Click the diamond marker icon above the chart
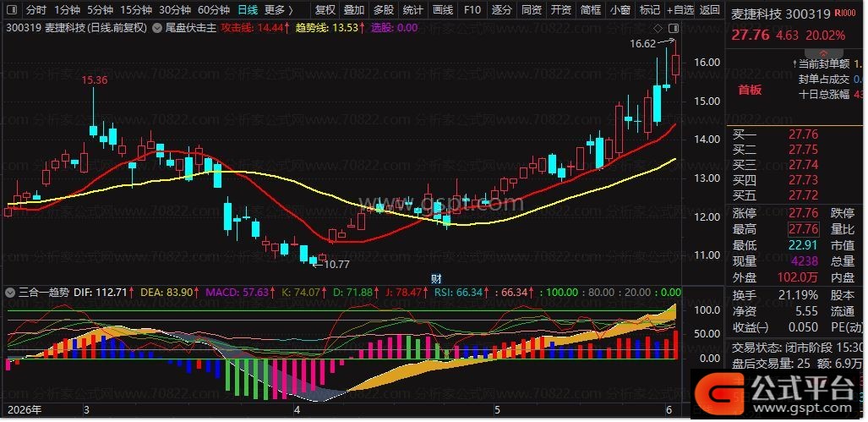 click(658, 28)
